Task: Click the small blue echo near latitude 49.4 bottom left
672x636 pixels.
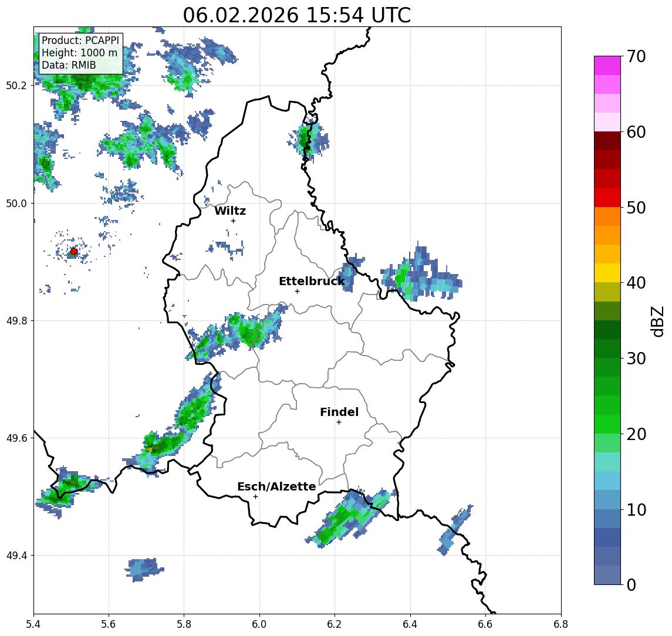Action: tap(144, 570)
